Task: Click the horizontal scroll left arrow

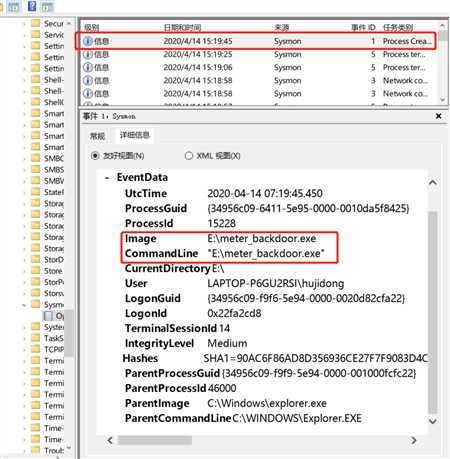Action: (110, 440)
